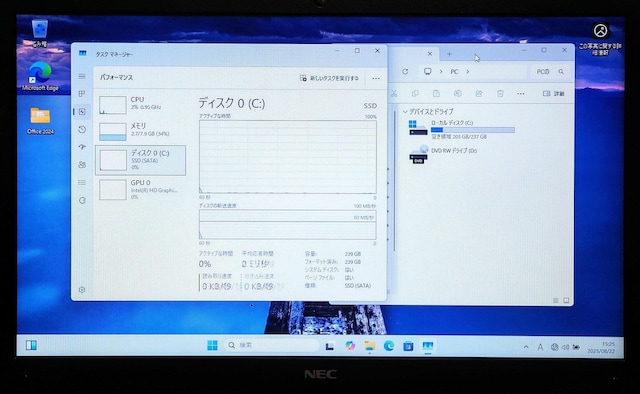The width and height of the screenshot is (640, 394).
Task: Open Task Manager hamburger navigation menu
Action: tap(82, 76)
